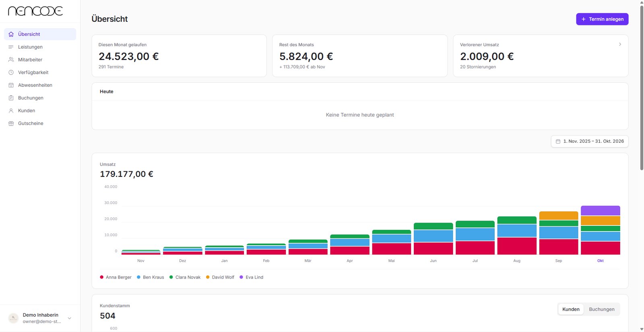Navigate to Verfügbarkeit
The width and height of the screenshot is (644, 332).
tap(40, 72)
